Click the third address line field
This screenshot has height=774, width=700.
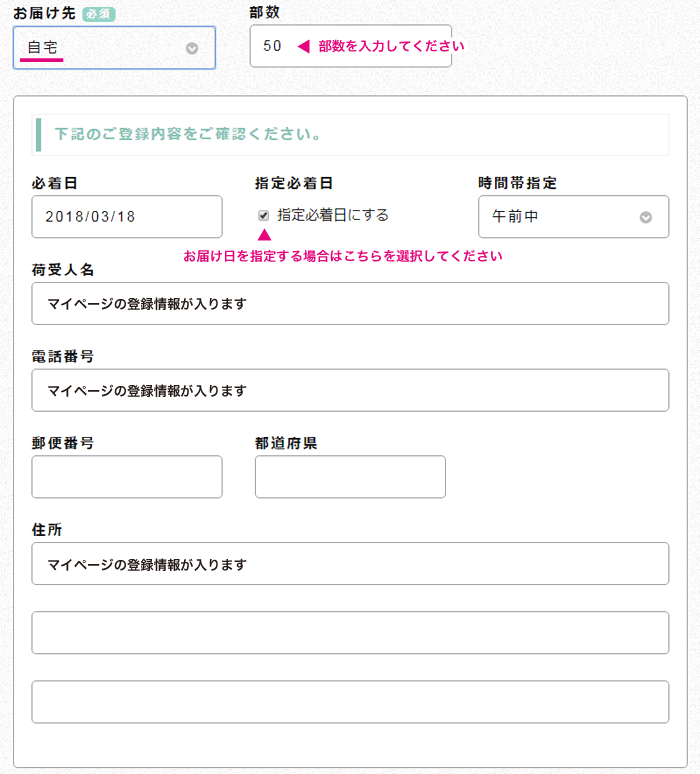(x=350, y=702)
